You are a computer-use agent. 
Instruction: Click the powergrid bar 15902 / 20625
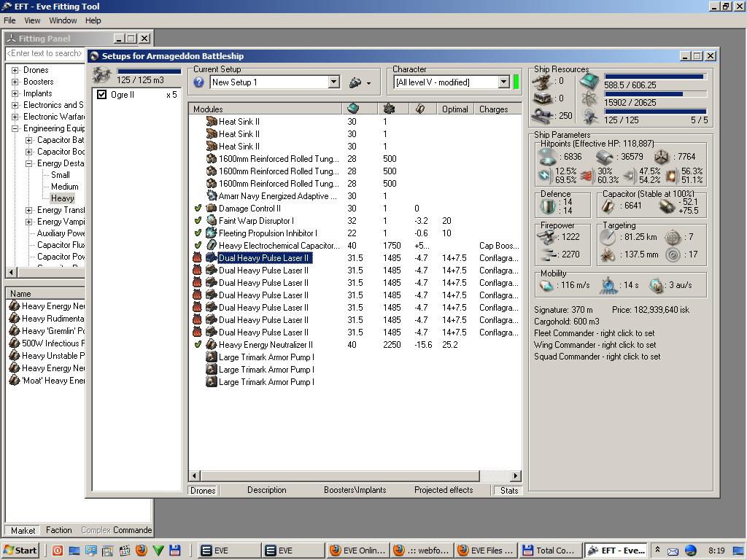655,94
